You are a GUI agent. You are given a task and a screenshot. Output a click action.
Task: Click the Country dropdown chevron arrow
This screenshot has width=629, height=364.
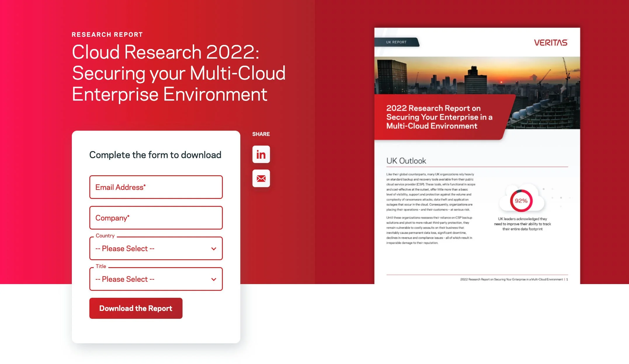click(213, 249)
